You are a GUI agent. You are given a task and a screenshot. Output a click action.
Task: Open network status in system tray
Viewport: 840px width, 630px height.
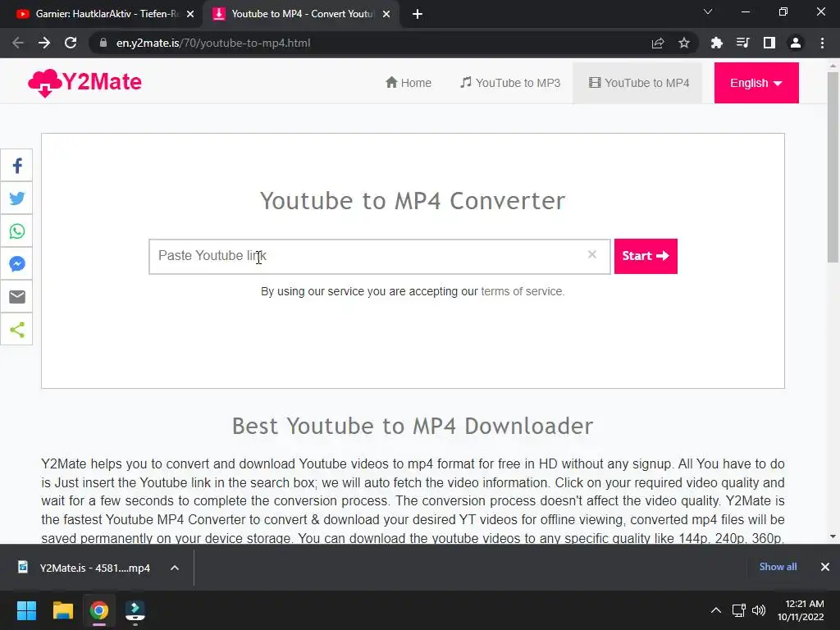point(739,610)
